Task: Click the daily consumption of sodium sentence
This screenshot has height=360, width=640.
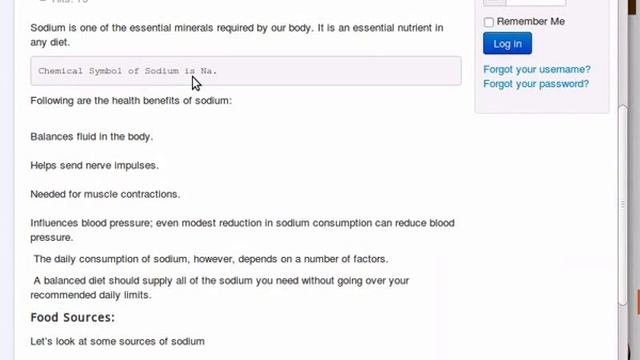Action: (x=211, y=259)
